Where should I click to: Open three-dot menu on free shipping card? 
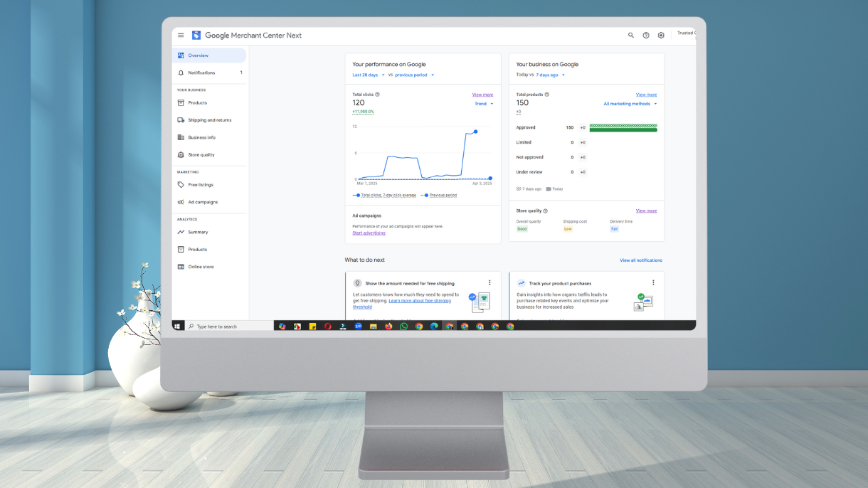(489, 283)
